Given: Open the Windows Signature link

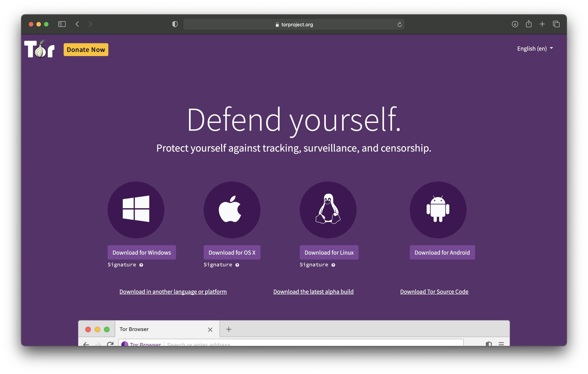Looking at the screenshot, I should [x=122, y=265].
